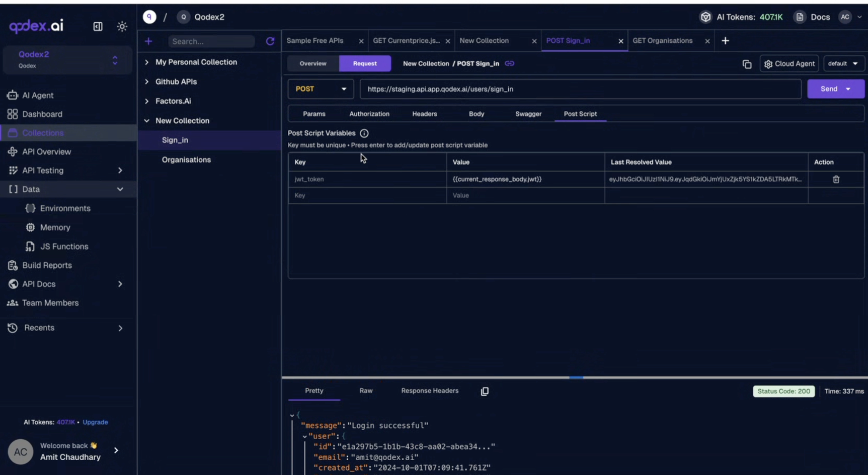The image size is (868, 475).
Task: Show Post Script Variables info tooltip
Action: (x=364, y=133)
